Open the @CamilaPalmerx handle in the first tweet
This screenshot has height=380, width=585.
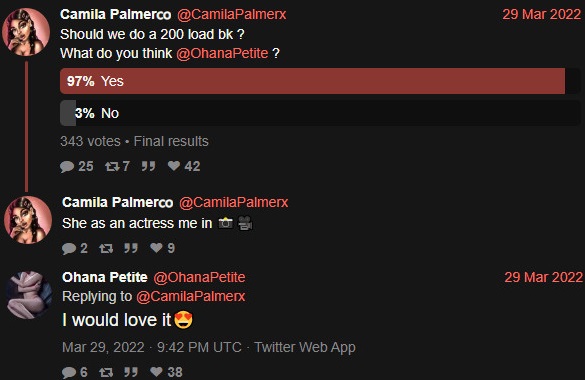(232, 15)
